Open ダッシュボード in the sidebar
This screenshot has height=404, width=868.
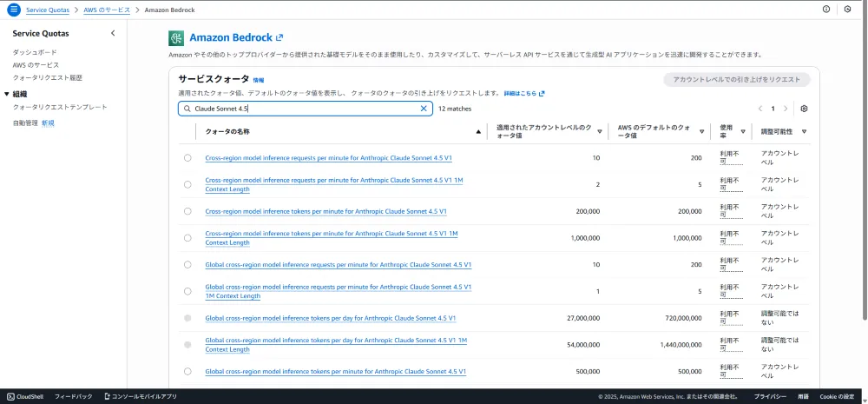click(35, 52)
